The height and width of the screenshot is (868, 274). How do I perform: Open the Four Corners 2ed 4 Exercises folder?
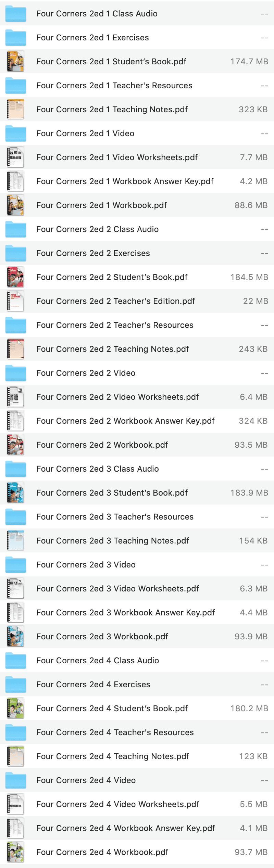93,685
